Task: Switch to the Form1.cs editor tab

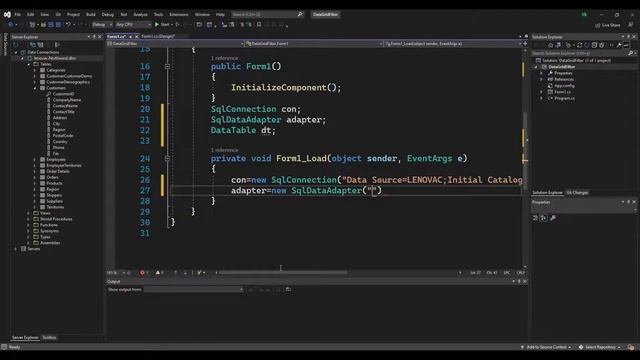Action: point(117,36)
